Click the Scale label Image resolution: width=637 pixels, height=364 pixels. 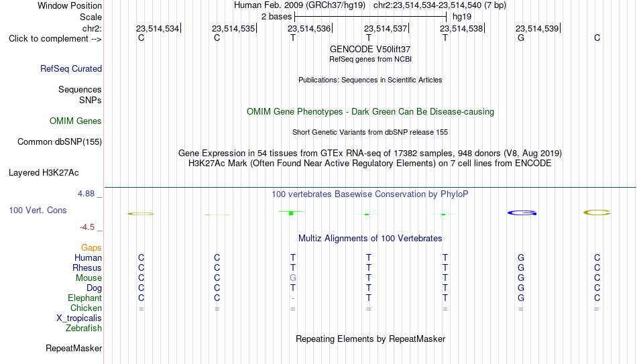[91, 17]
